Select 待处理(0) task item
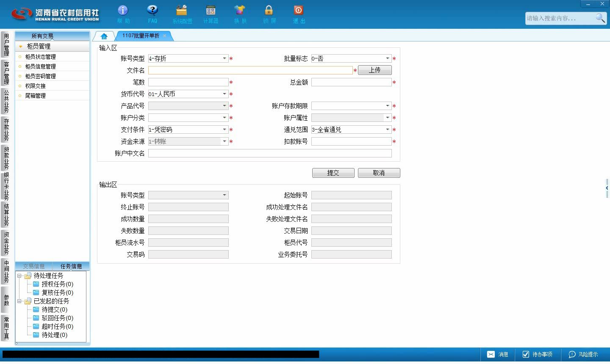The width and height of the screenshot is (610, 364). tap(54, 335)
